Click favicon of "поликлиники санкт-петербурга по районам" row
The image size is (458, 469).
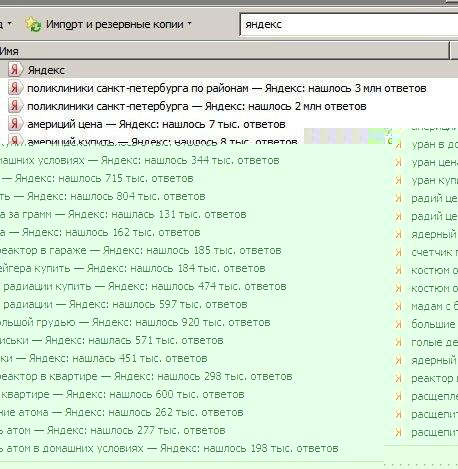coord(14,88)
